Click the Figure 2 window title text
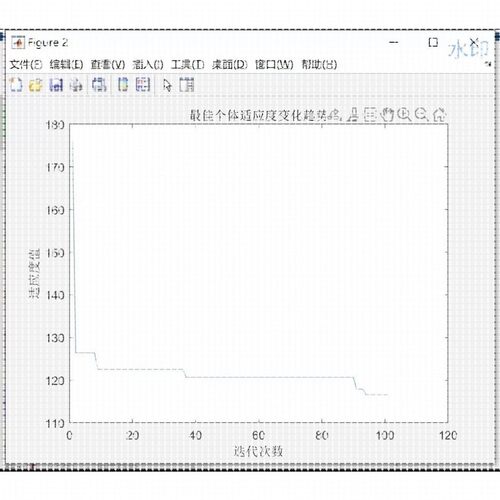Screen dimensions: 500x500 click(x=48, y=43)
